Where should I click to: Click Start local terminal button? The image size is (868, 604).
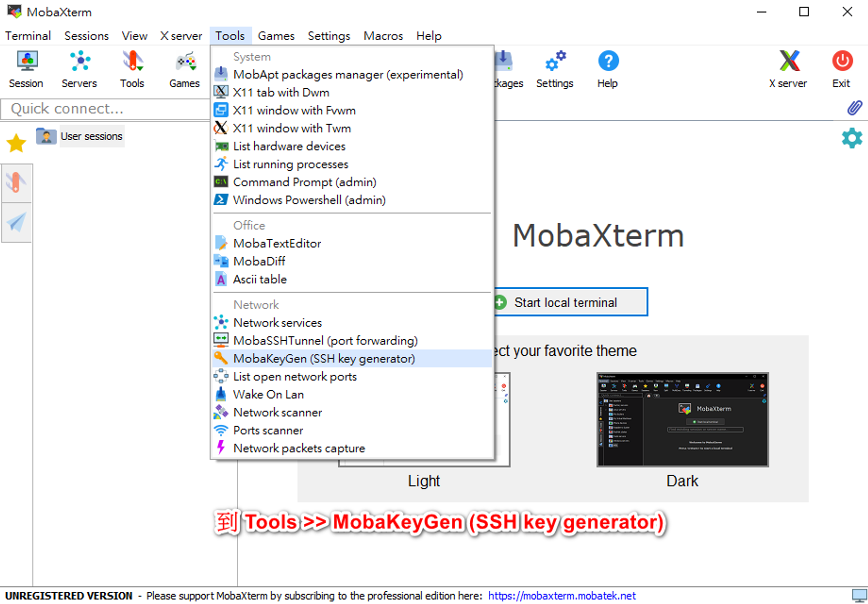click(x=570, y=302)
